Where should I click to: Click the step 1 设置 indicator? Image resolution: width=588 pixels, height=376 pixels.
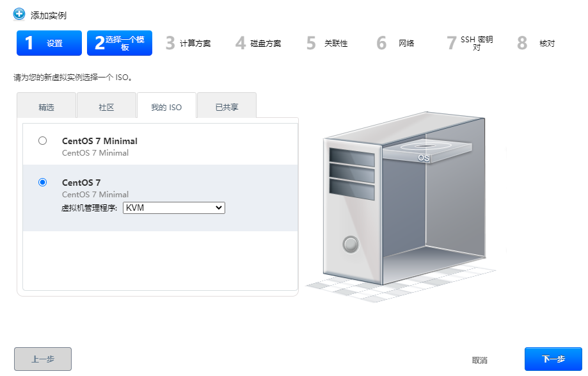(49, 43)
